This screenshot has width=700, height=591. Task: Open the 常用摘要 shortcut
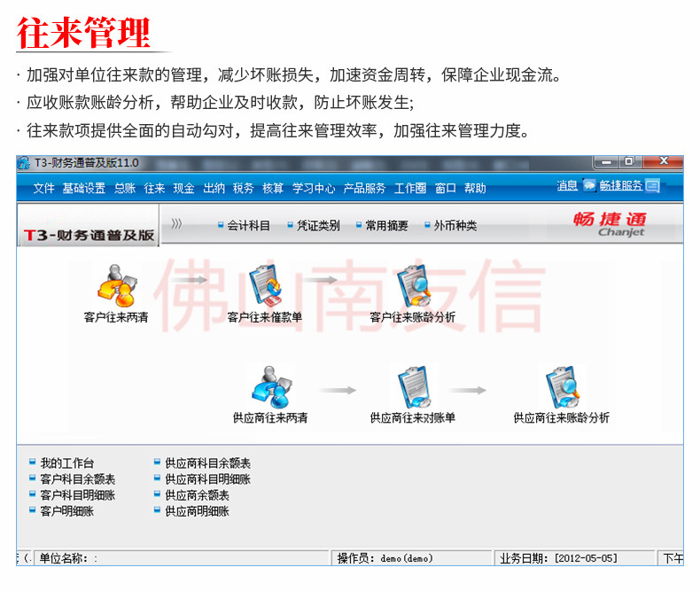click(382, 226)
